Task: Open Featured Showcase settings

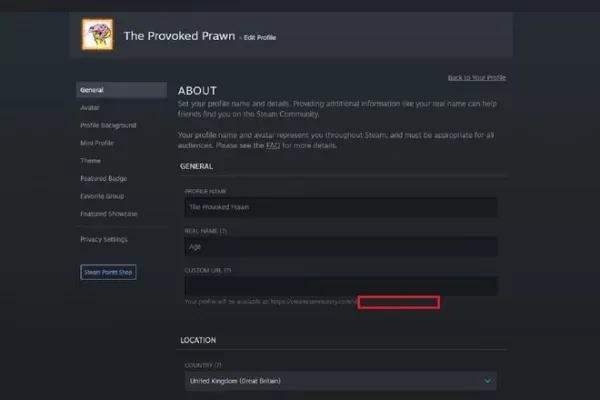Action: tap(109, 214)
